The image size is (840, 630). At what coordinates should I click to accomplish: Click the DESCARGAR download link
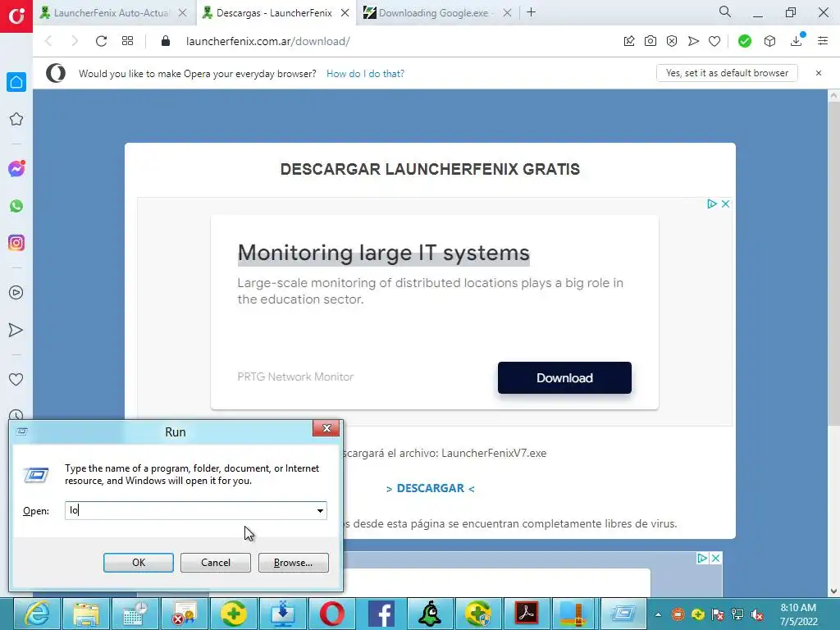pyautogui.click(x=430, y=488)
